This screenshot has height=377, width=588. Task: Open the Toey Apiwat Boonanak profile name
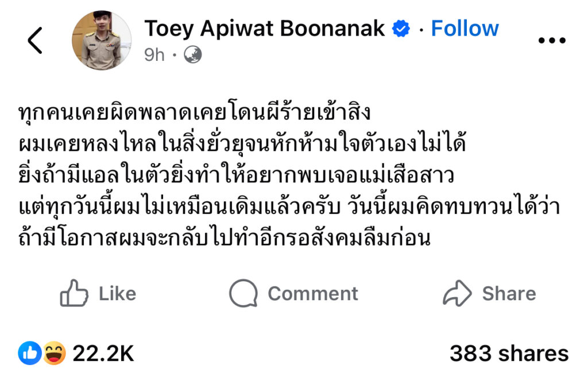click(x=265, y=28)
